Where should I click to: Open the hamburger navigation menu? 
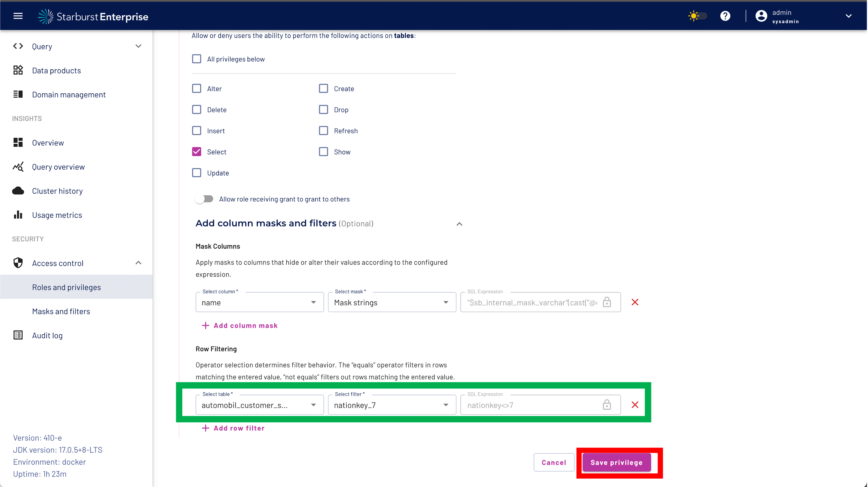pos(18,16)
